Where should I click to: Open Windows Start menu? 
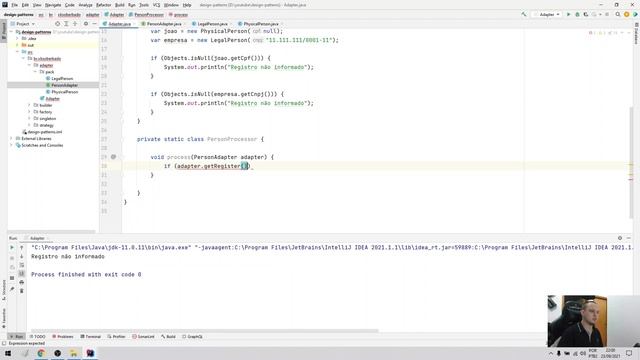(x=8, y=353)
